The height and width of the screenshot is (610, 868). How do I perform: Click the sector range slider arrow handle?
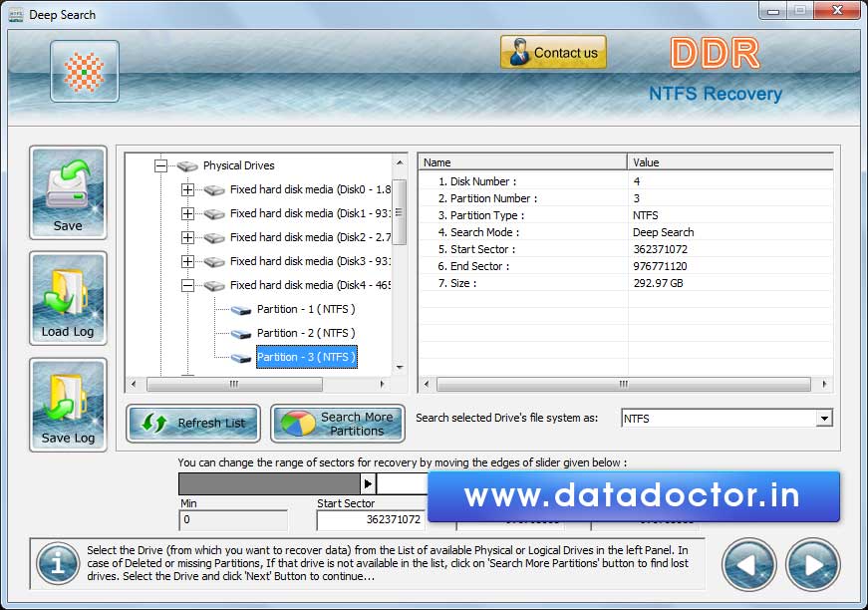(368, 483)
